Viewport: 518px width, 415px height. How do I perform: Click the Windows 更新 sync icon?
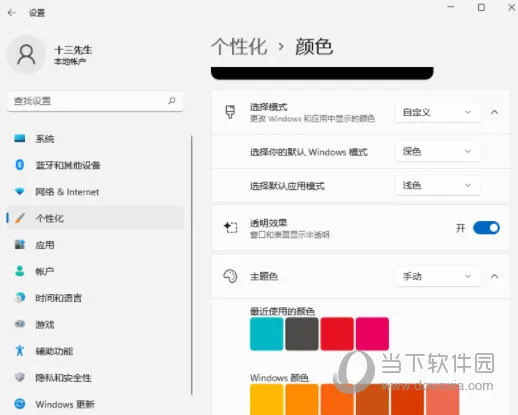click(20, 404)
